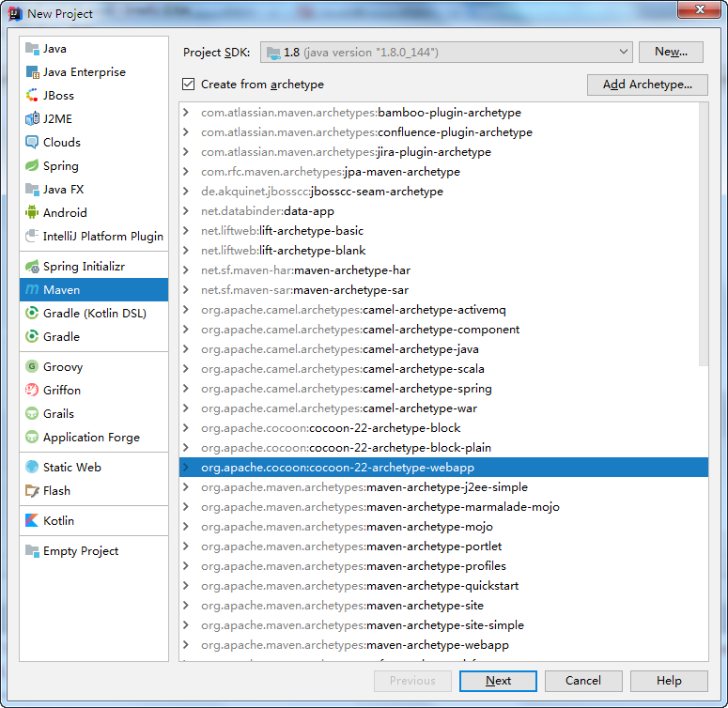This screenshot has height=708, width=728.
Task: Click the Application Forge icon
Action: pyautogui.click(x=32, y=437)
